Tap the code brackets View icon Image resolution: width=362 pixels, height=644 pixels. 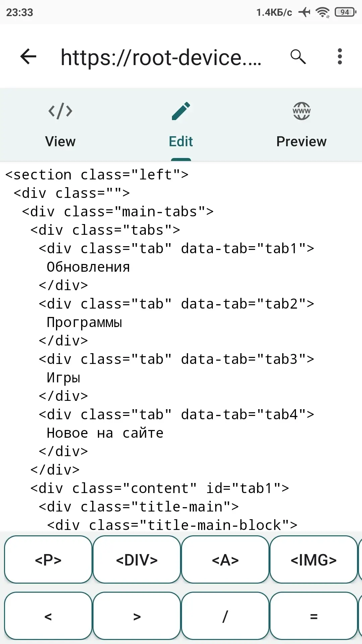[x=60, y=111]
